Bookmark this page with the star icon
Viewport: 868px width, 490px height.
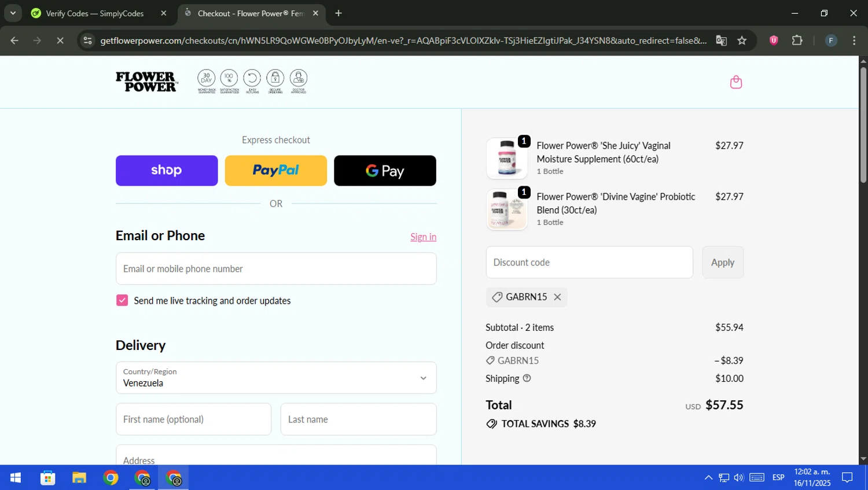(x=742, y=40)
